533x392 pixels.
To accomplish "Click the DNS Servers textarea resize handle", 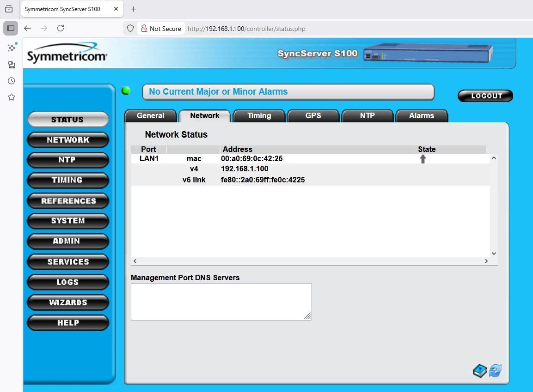I will pos(307,316).
